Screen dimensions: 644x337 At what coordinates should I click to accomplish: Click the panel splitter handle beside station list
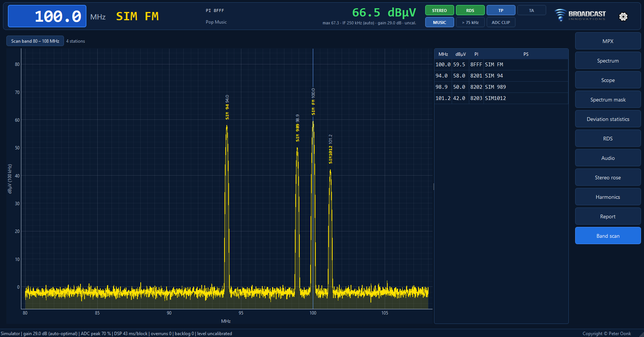coord(433,186)
